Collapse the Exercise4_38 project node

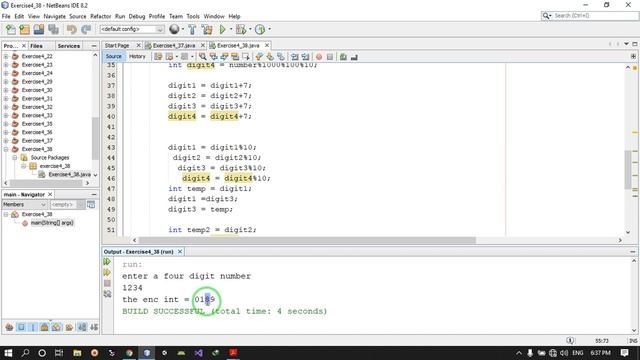tap(6, 149)
